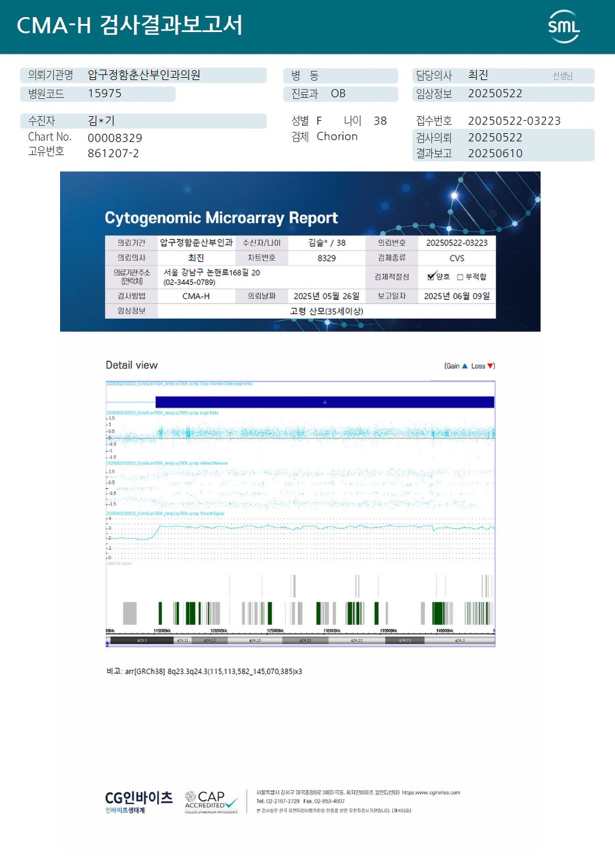The height and width of the screenshot is (868, 615).
Task: Click the hospital name '압구정함춘산부인과의원'
Action: (144, 75)
